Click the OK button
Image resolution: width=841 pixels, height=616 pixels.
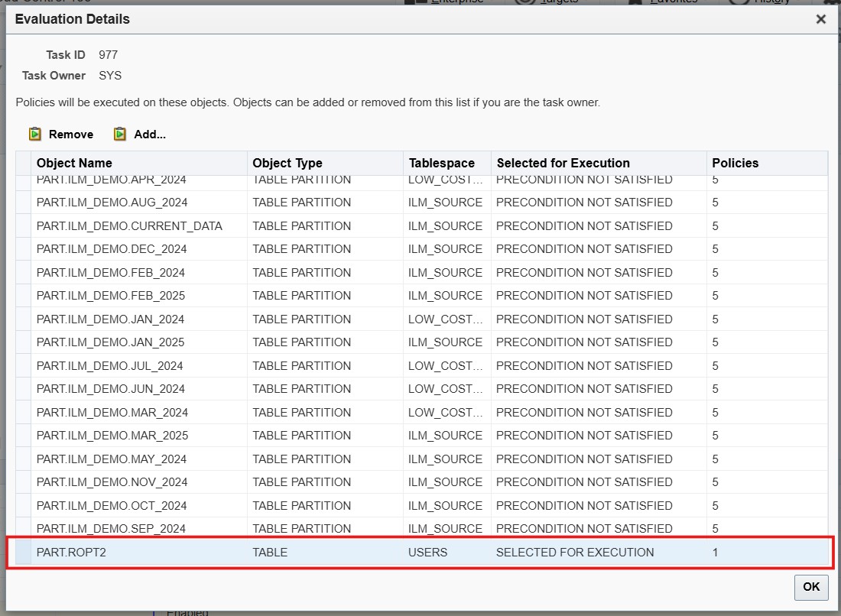(810, 587)
